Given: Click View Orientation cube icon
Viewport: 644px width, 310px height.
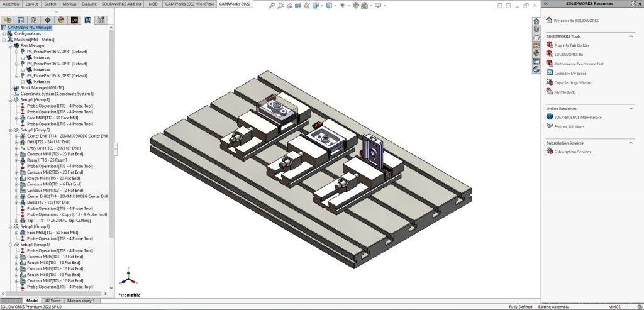Looking at the screenshot, I should coord(315,5).
